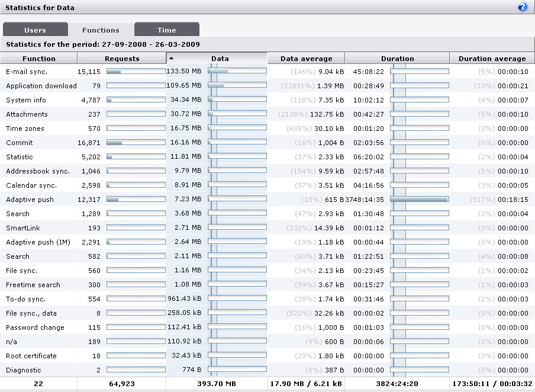
Task: Click the Adaptive push duration bar
Action: click(x=419, y=200)
